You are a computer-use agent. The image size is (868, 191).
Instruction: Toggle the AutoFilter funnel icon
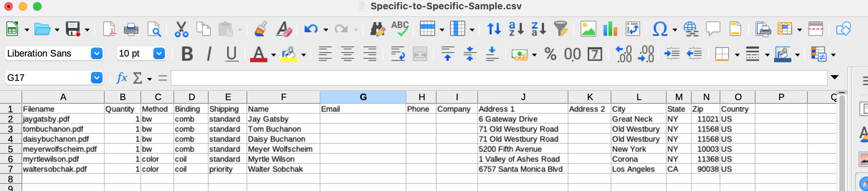point(561,29)
